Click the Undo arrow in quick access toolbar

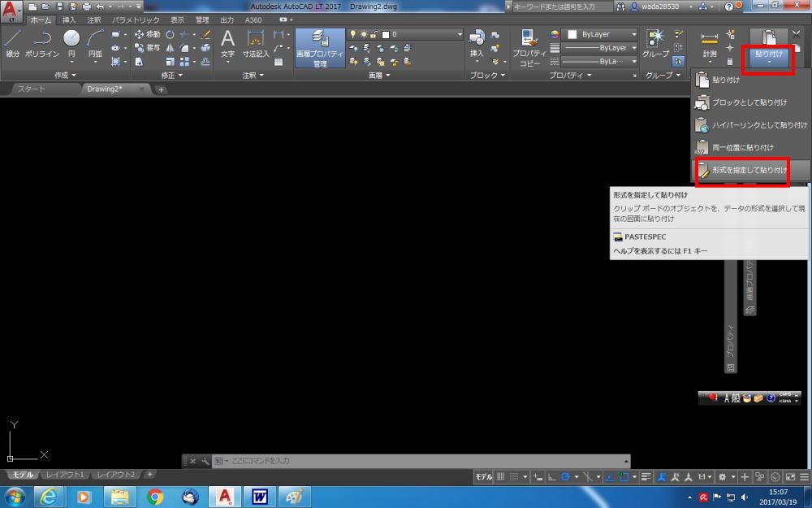tap(100, 7)
